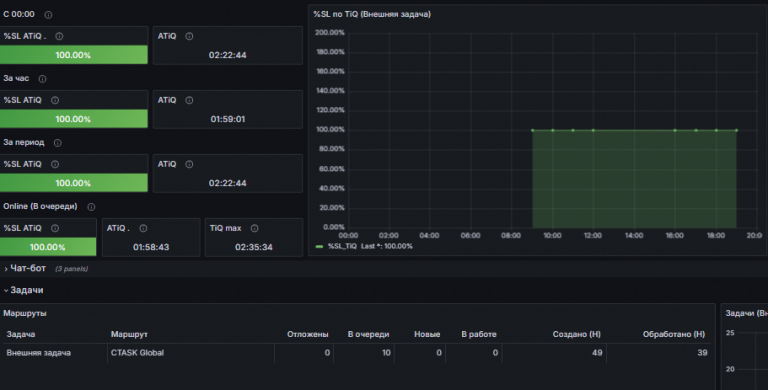Screen dimensions: 768x390
Task: Click info icon of ATiQ panel under С 00:00
Action: (x=189, y=36)
